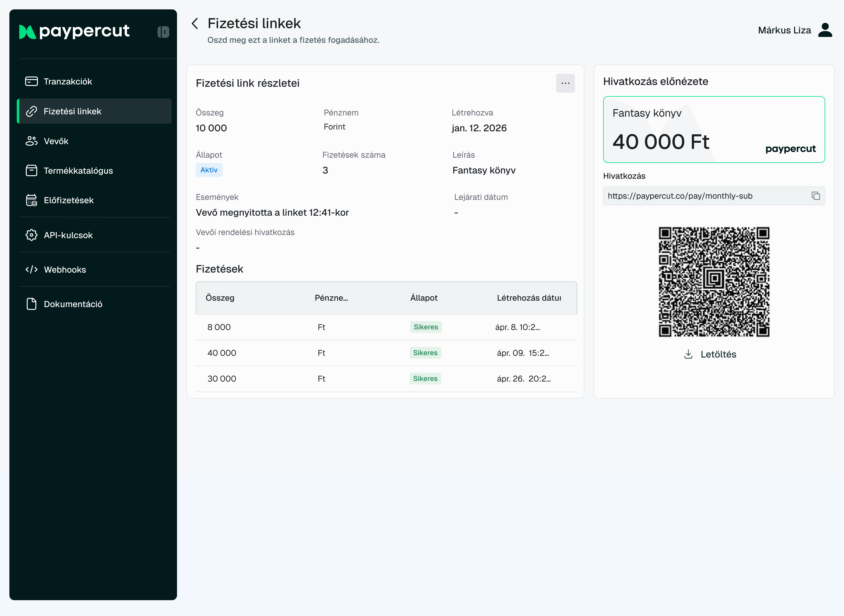This screenshot has width=844, height=616.
Task: Click the Vevők people icon
Action: 31,141
